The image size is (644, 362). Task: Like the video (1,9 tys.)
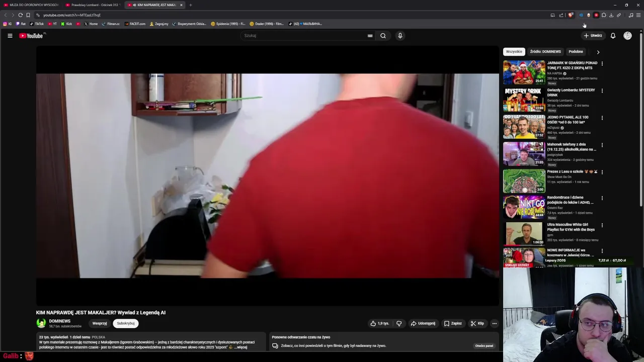click(380, 323)
